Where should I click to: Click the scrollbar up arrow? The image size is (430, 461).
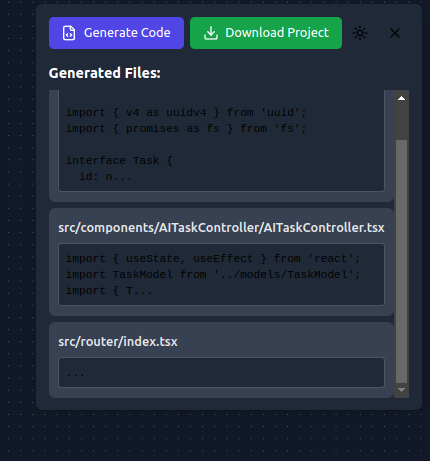[x=401, y=98]
